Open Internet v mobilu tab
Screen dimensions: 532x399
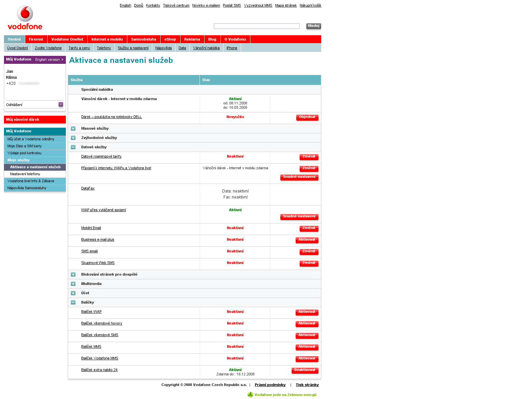tap(107, 39)
